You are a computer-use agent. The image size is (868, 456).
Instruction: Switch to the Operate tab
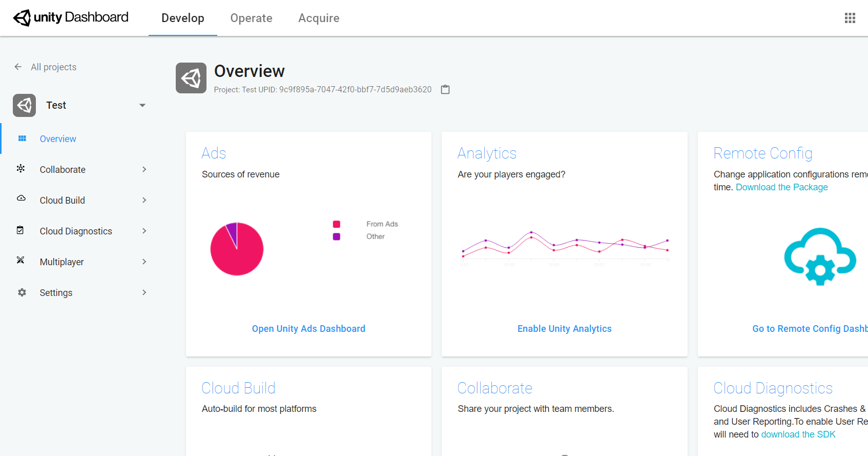(251, 18)
